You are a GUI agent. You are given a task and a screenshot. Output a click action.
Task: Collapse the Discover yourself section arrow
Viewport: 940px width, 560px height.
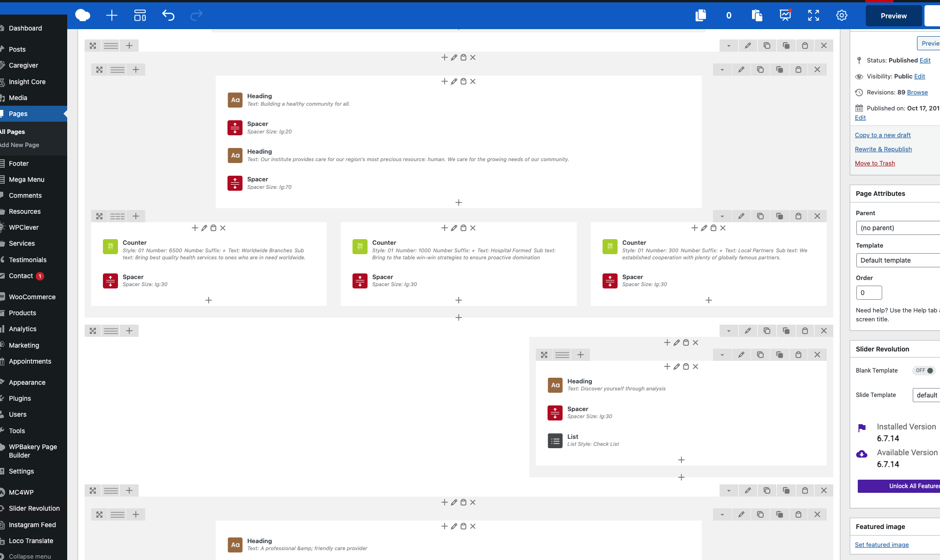point(729,331)
